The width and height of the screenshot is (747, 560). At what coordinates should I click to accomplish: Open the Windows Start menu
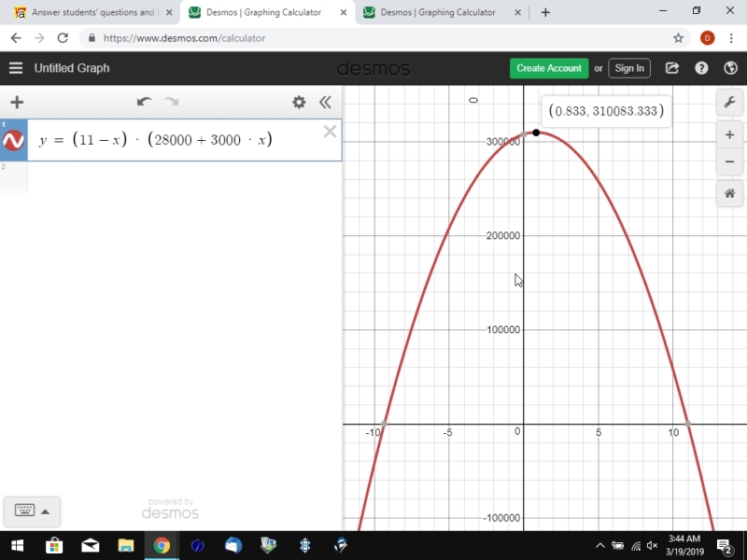(17, 545)
